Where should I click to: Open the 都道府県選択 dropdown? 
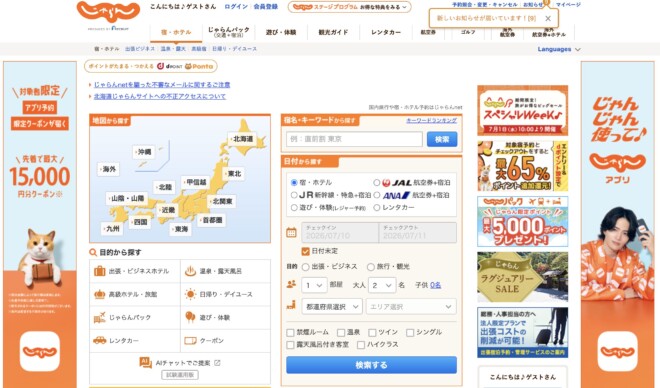click(332, 306)
